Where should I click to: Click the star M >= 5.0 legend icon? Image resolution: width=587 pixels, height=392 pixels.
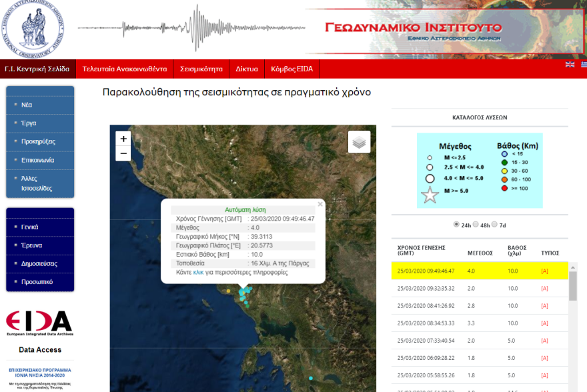pyautogui.click(x=430, y=195)
